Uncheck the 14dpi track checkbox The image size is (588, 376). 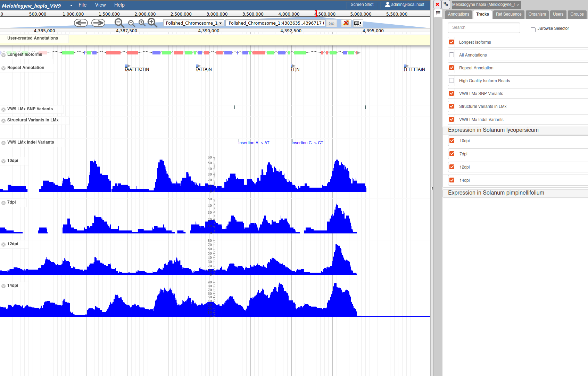click(452, 180)
